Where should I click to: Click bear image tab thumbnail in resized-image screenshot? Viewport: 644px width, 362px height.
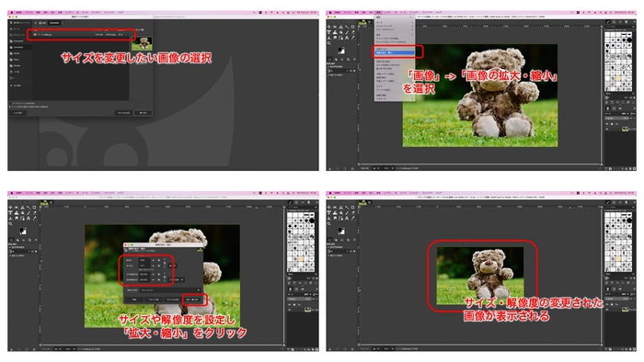362,203
